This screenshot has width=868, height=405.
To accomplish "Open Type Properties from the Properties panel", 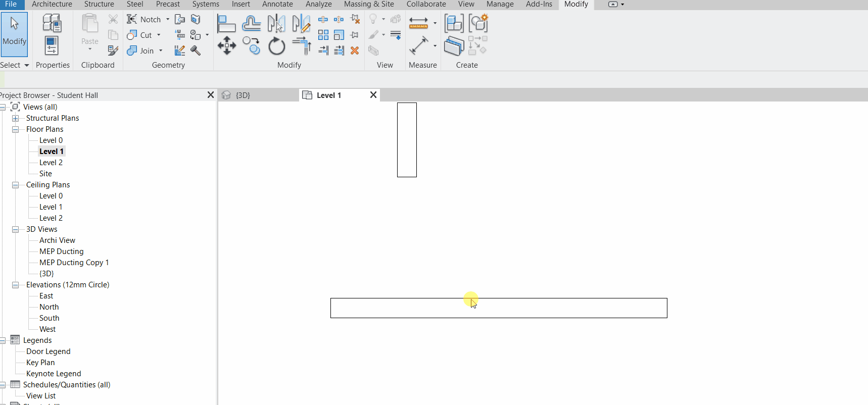I will tap(52, 23).
